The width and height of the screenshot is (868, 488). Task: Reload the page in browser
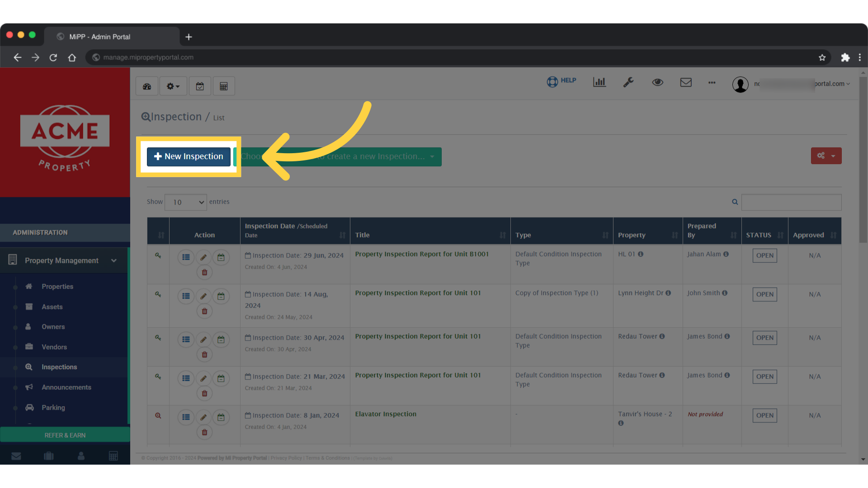point(53,57)
